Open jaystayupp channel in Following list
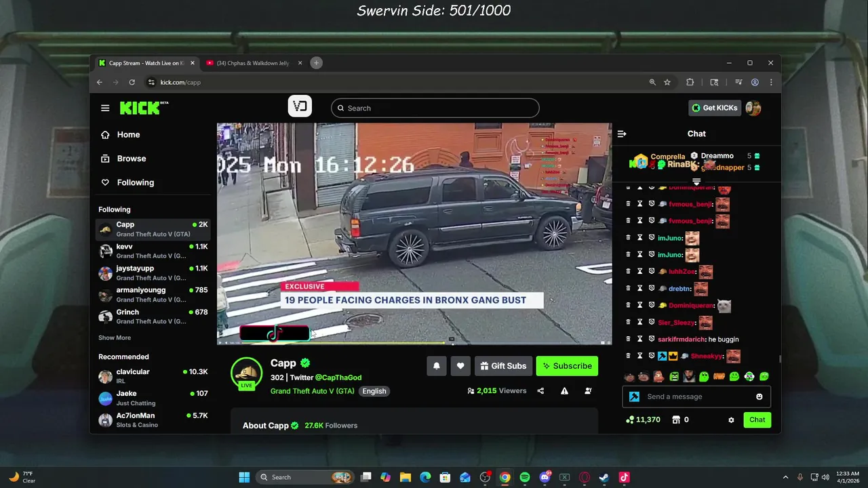This screenshot has width=868, height=488. coord(153,273)
